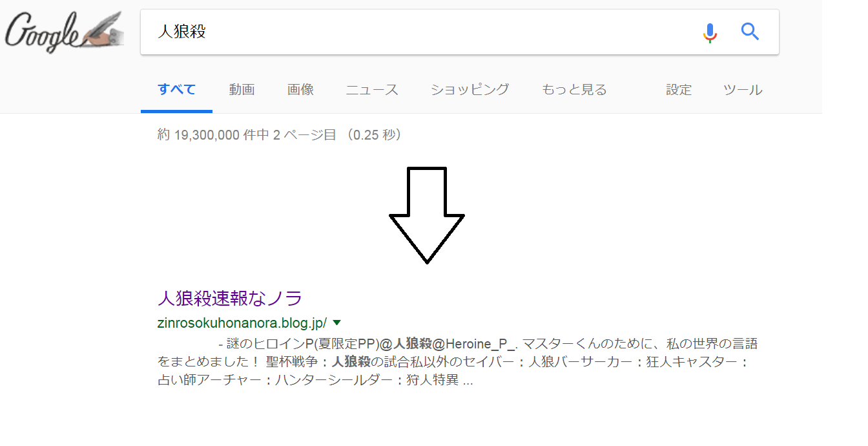The width and height of the screenshot is (868, 446).
Task: Select the すべて tab
Action: tap(176, 90)
